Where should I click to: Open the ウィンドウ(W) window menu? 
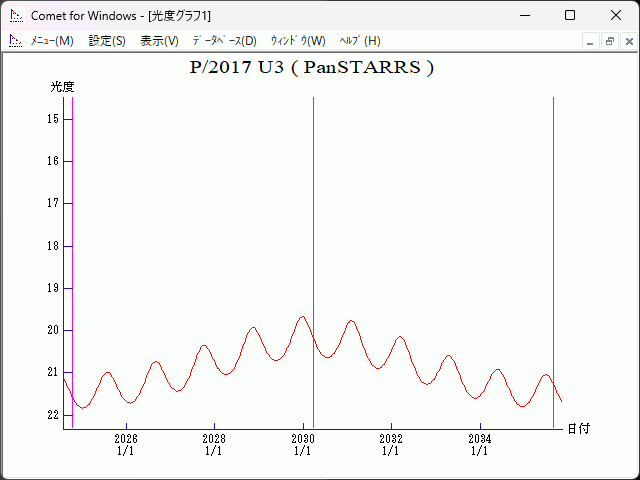(298, 41)
